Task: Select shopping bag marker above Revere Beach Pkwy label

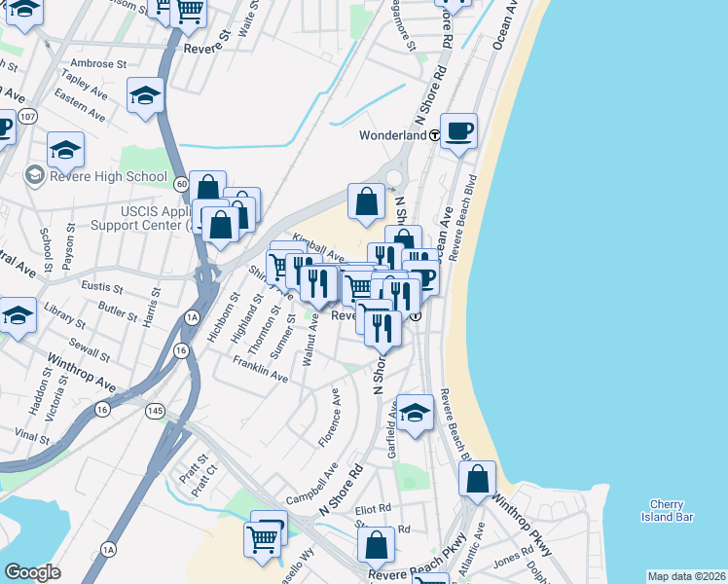Action: [x=376, y=548]
